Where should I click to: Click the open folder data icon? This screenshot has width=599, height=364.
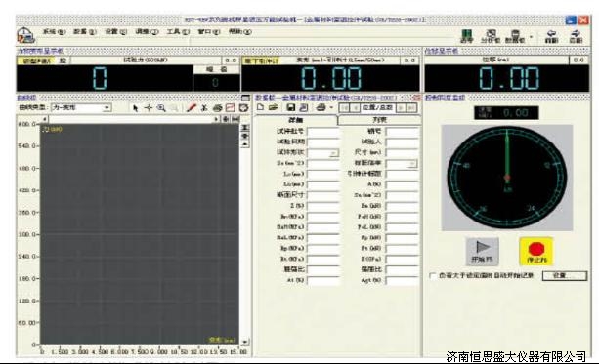pos(274,107)
